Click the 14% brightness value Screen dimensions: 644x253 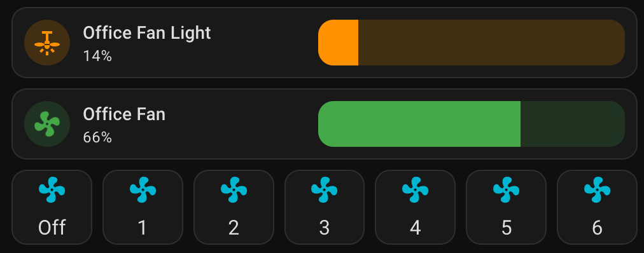[x=97, y=56]
